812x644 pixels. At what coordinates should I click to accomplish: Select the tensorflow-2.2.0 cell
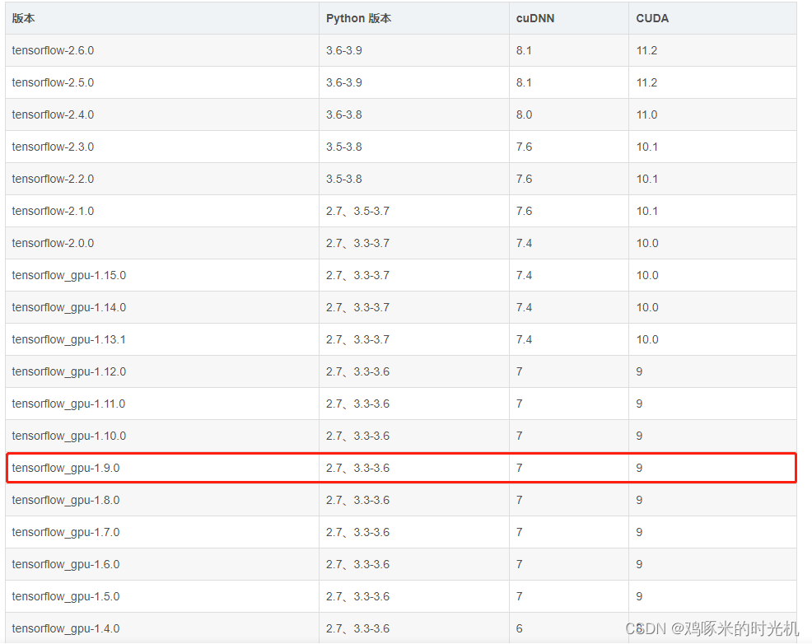click(162, 180)
